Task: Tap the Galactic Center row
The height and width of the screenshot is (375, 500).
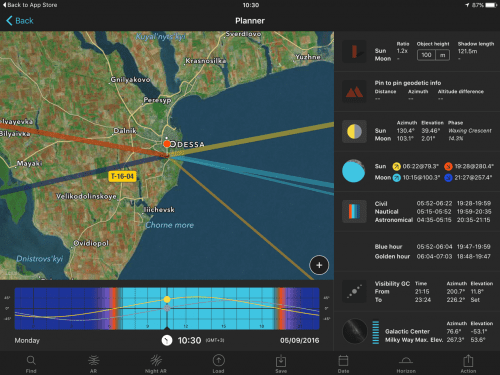Action: click(x=436, y=332)
